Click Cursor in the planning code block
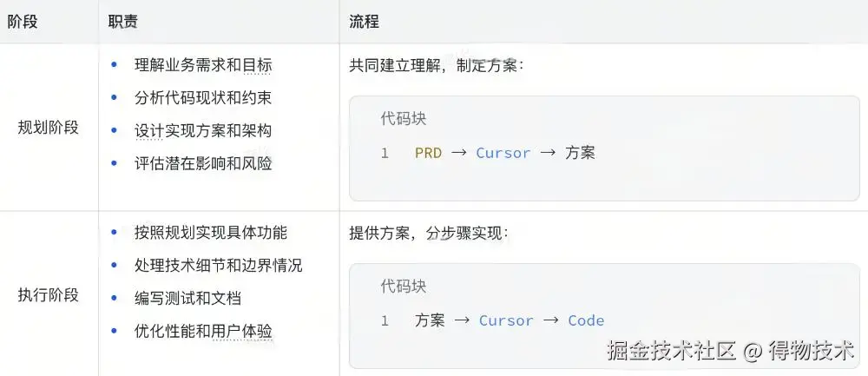The height and width of the screenshot is (376, 868). (503, 153)
